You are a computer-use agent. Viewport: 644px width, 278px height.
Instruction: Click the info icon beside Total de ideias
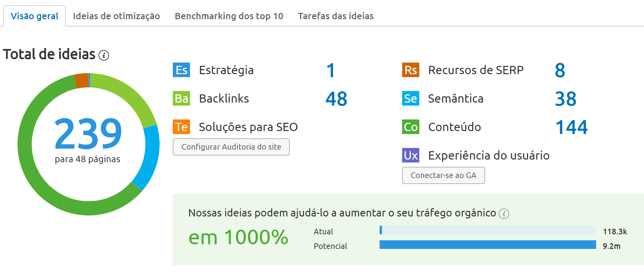click(104, 56)
